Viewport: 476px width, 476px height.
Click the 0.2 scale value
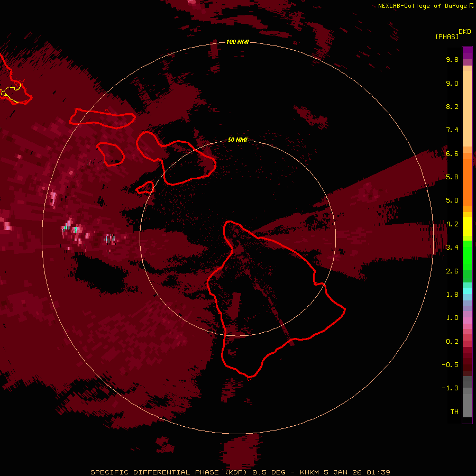point(452,342)
